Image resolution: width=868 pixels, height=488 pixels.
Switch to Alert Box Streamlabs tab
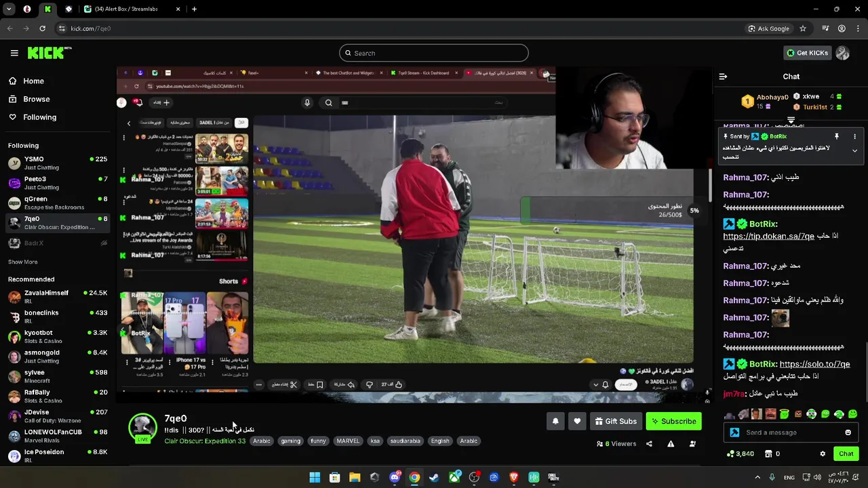131,9
